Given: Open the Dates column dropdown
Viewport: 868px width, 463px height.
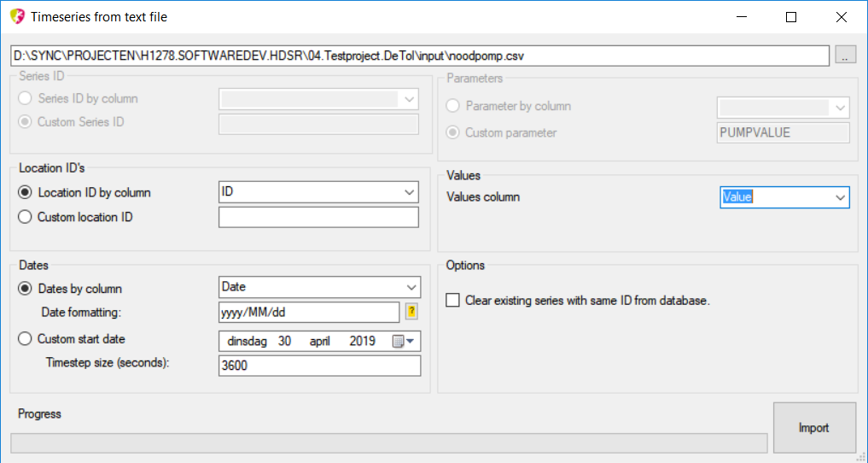Looking at the screenshot, I should (411, 288).
